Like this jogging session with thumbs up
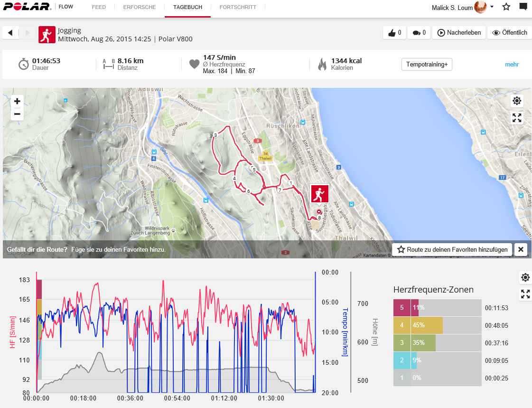 395,33
